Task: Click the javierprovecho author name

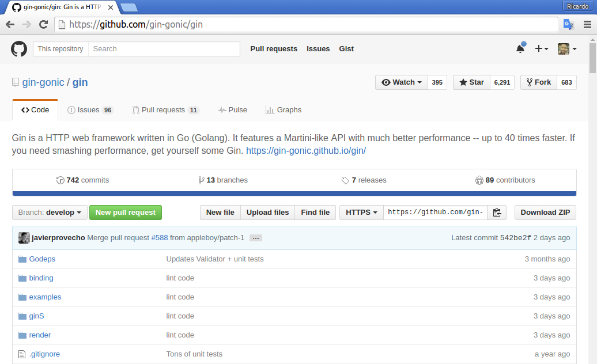Action: pos(58,238)
